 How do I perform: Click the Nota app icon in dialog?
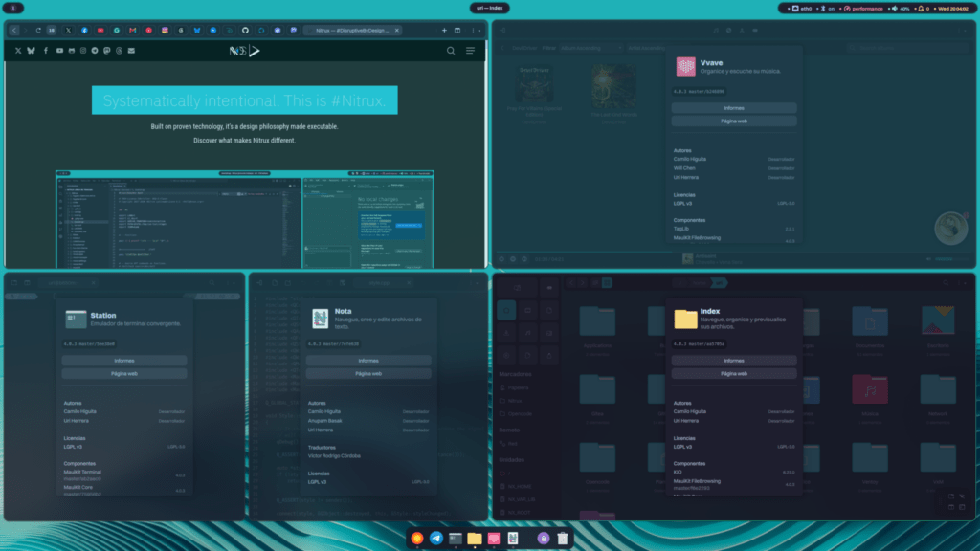pos(320,319)
